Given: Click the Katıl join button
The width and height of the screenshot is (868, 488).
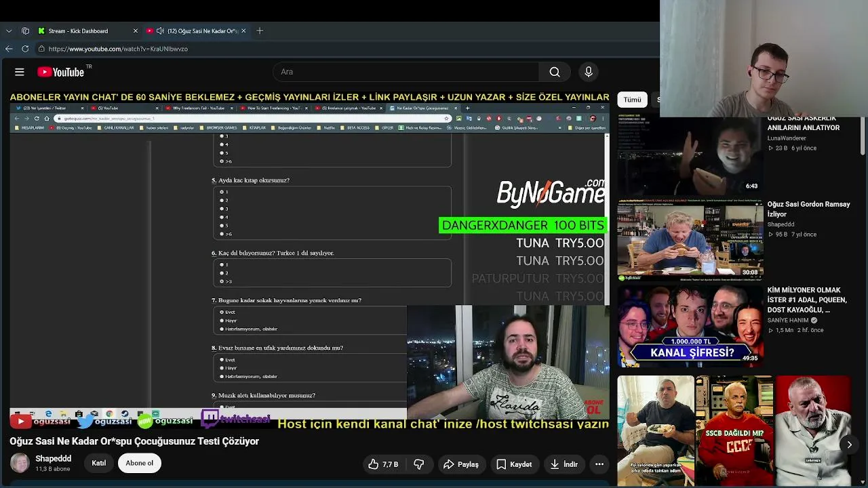Looking at the screenshot, I should 99,463.
